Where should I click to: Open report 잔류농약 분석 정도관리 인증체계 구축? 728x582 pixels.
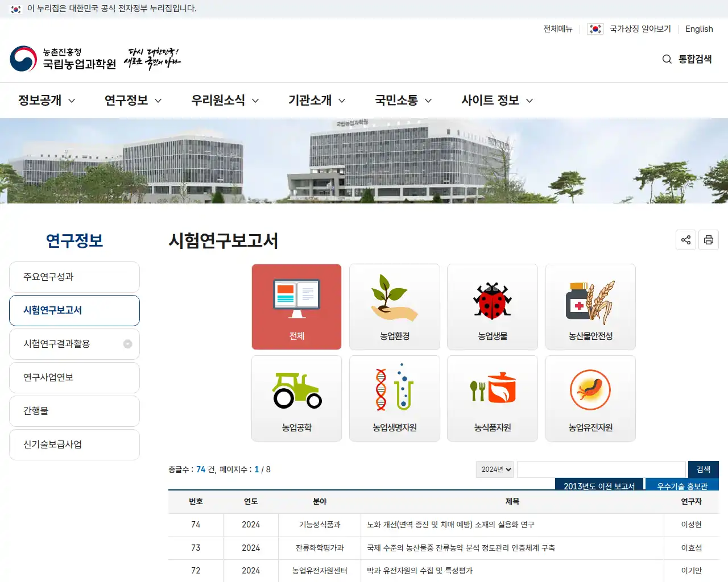pyautogui.click(x=461, y=548)
